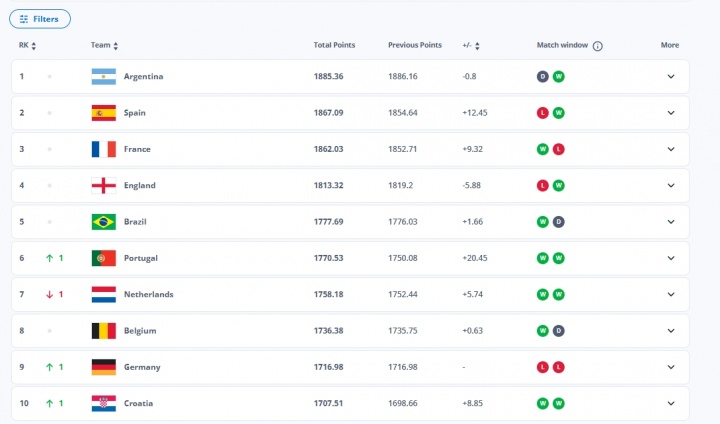Expand the Argentina row details
This screenshot has width=720, height=424.
click(x=671, y=77)
